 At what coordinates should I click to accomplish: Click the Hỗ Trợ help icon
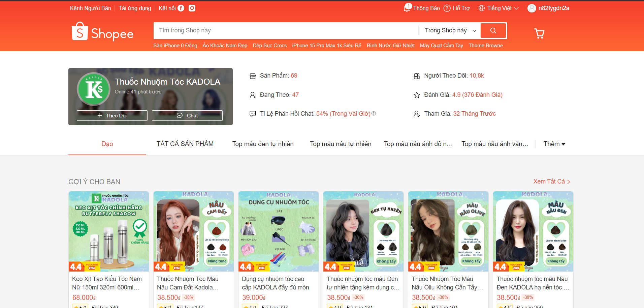coord(447,8)
